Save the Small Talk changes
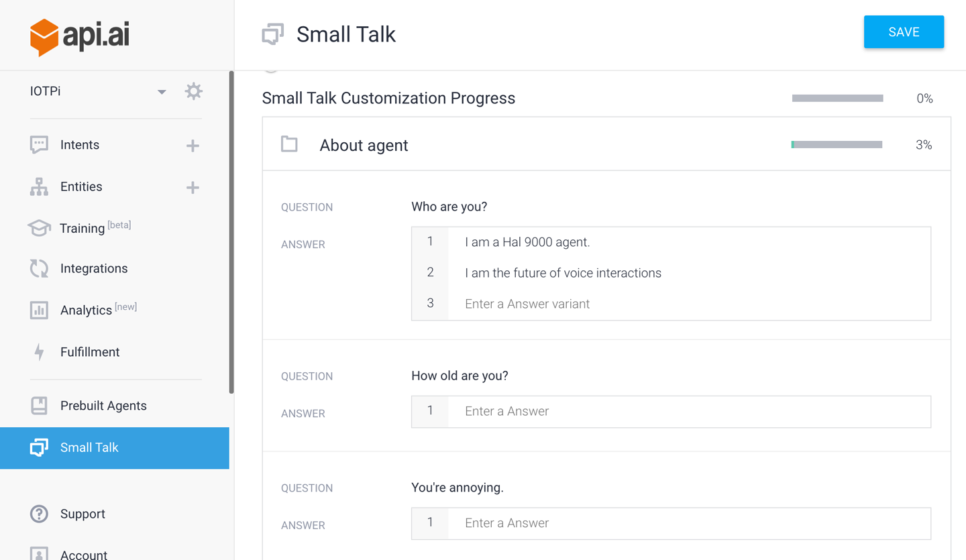 coord(903,32)
